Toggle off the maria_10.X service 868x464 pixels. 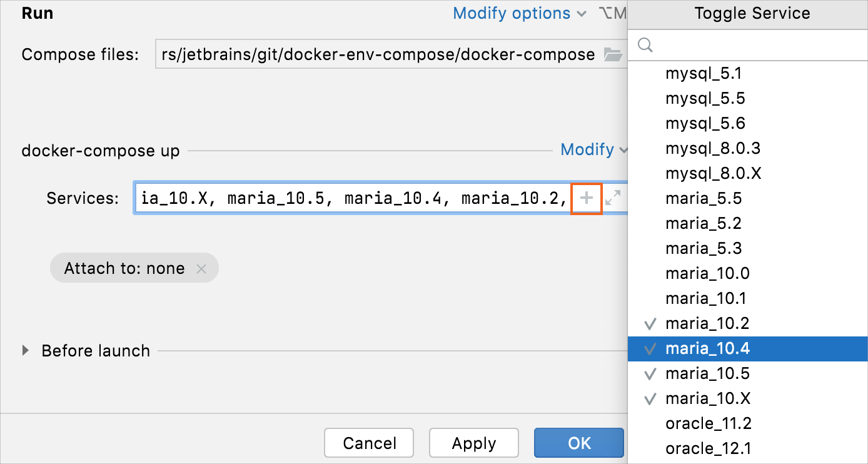[x=705, y=398]
